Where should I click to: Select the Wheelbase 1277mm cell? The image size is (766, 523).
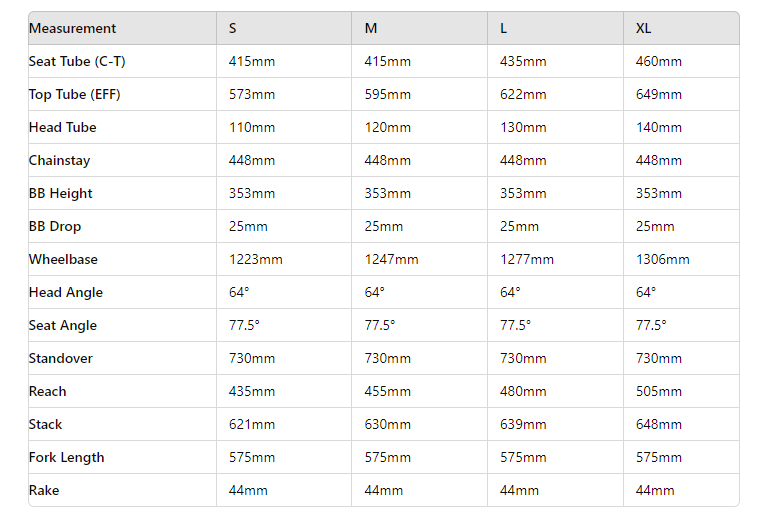click(527, 259)
